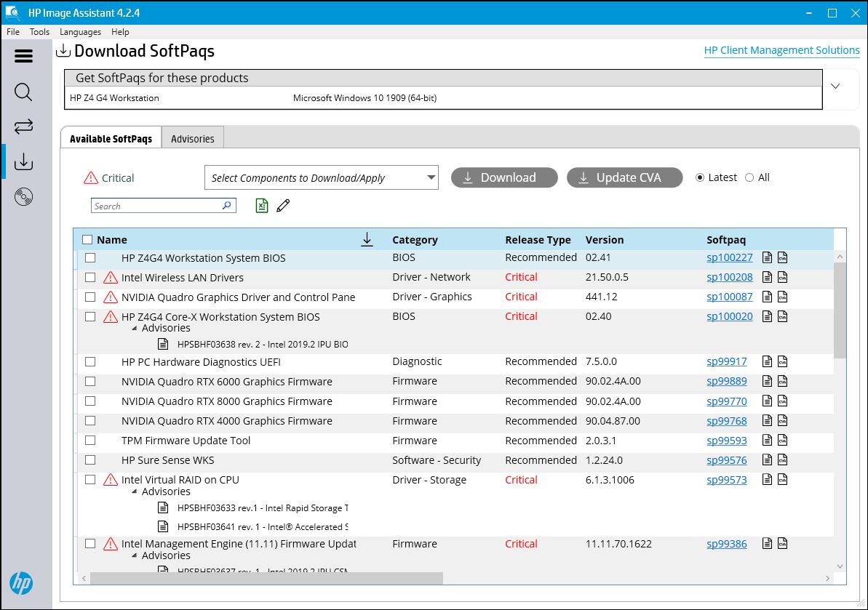Viewport: 868px width, 610px height.
Task: Open the CVA file icon for sp99917
Action: 782,361
